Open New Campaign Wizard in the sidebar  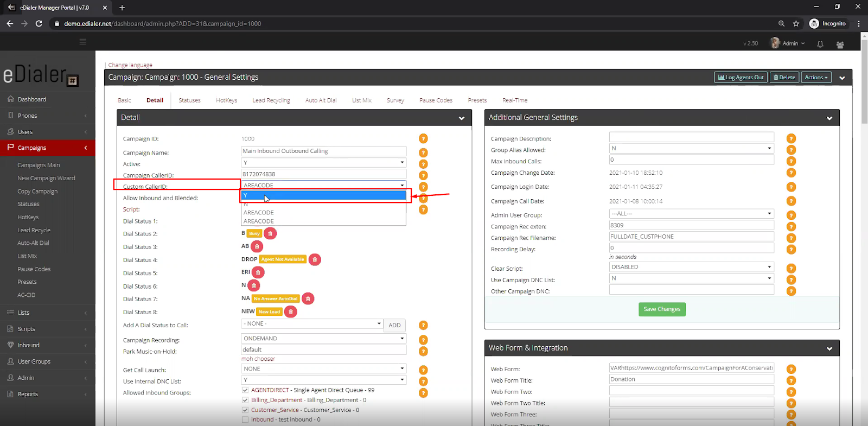click(x=46, y=178)
